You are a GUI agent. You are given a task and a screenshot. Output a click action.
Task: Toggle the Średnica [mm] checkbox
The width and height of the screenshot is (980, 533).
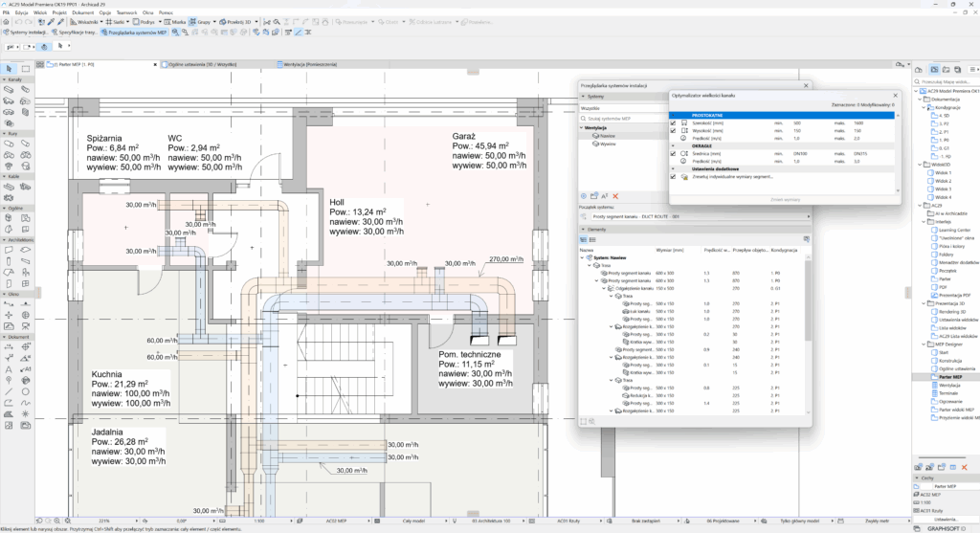click(x=673, y=153)
